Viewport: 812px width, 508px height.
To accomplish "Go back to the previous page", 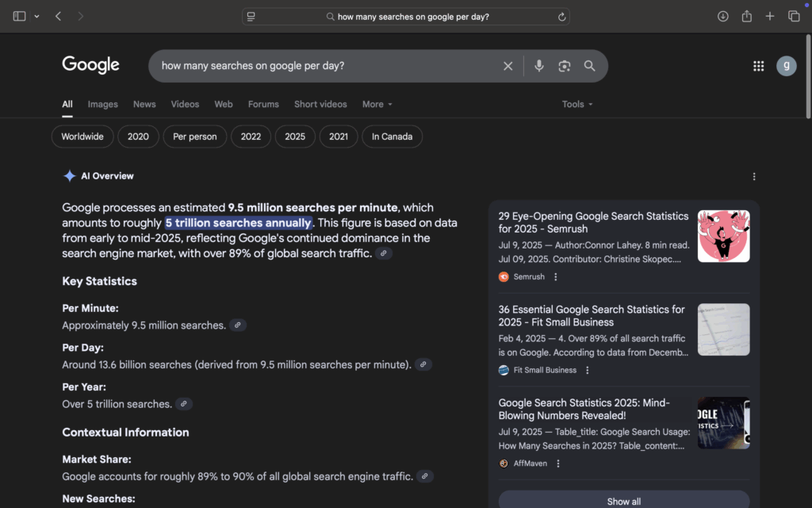I will (x=58, y=16).
